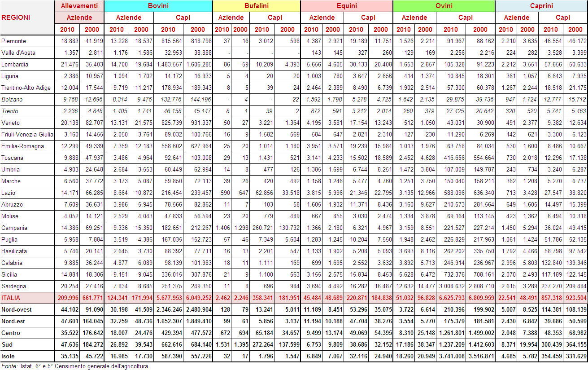Click the Piemonte row label

(x=13, y=41)
